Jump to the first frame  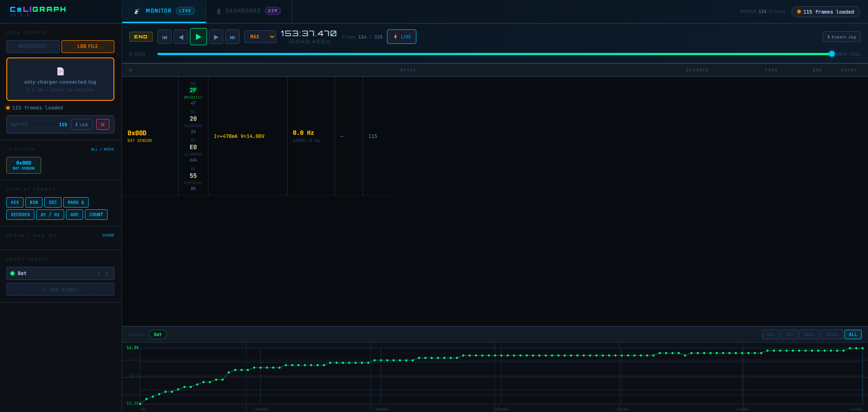tap(165, 37)
